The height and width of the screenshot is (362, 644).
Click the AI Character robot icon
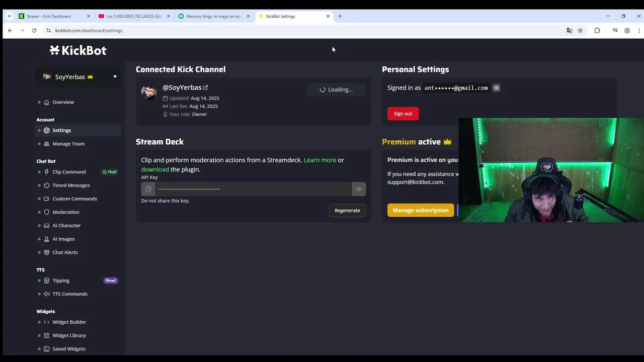pyautogui.click(x=46, y=225)
